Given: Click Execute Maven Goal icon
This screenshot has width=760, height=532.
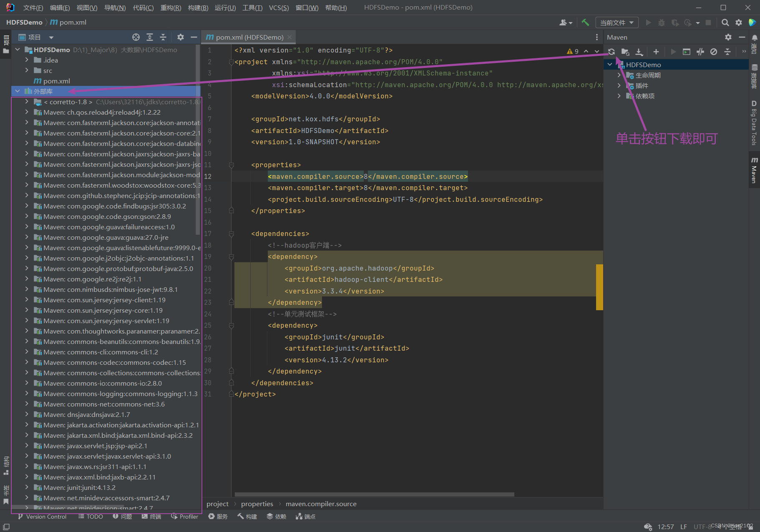Looking at the screenshot, I should point(687,52).
